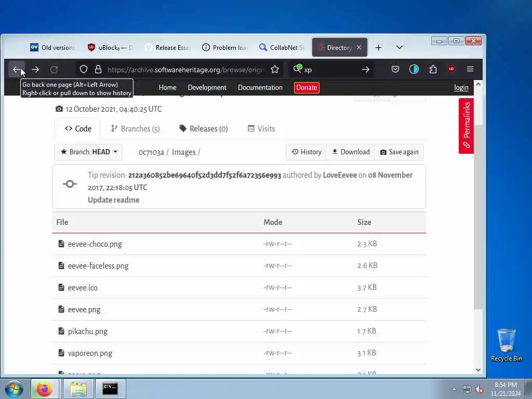This screenshot has height=399, width=532.
Task: Open Releases (0) tab
Action: (x=204, y=129)
